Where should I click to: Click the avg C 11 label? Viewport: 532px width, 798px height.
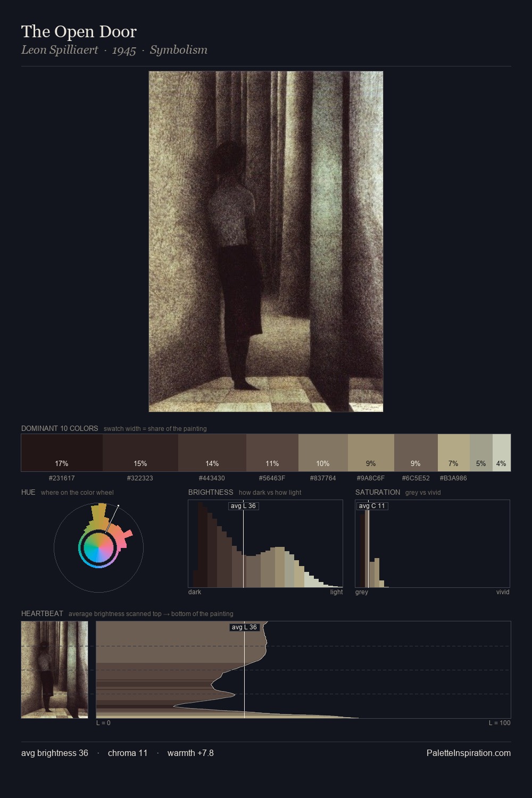click(x=372, y=506)
